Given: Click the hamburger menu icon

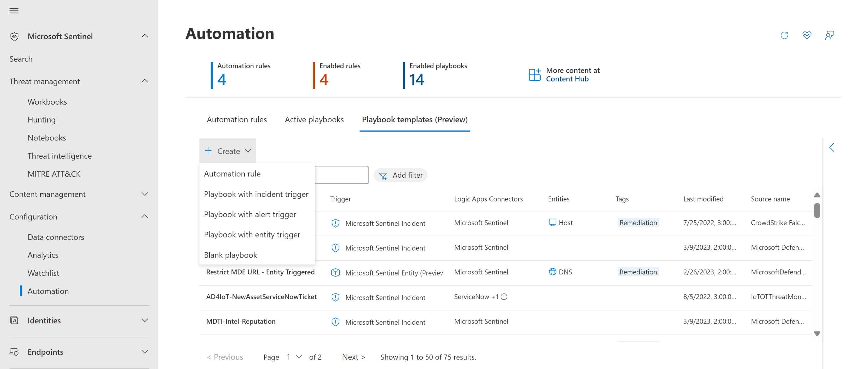Looking at the screenshot, I should pyautogui.click(x=14, y=11).
